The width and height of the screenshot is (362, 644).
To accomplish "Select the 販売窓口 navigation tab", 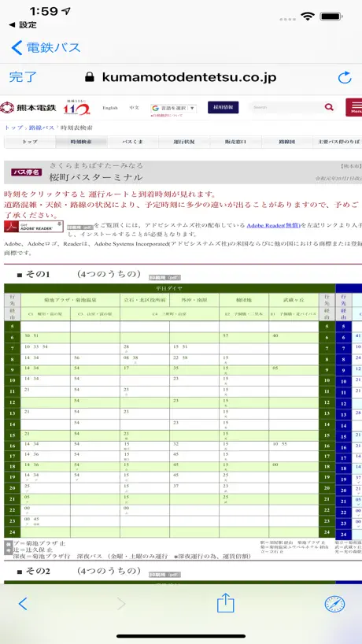I will [x=235, y=142].
